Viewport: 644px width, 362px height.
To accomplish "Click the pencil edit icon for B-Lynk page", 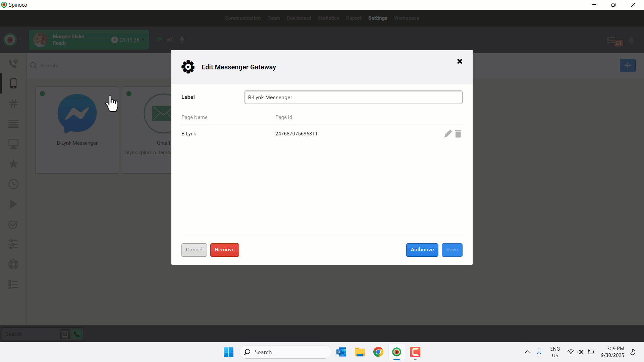I will click(448, 134).
